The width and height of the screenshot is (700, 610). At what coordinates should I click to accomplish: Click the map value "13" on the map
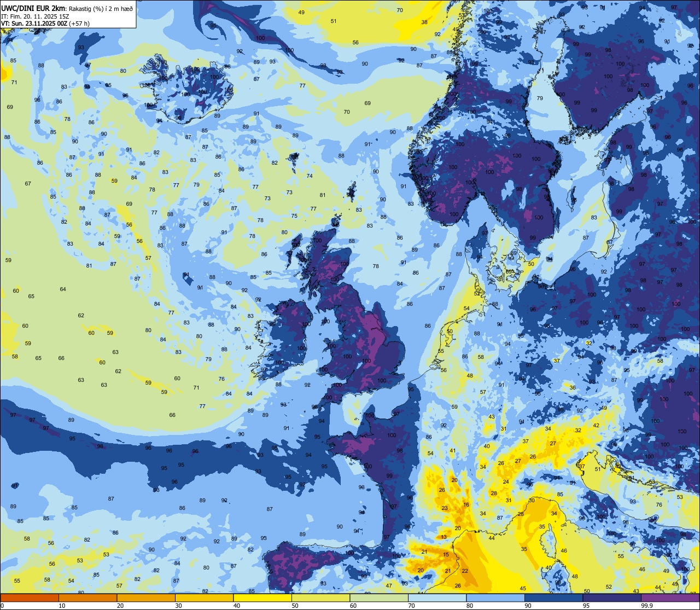pyautogui.click(x=444, y=537)
